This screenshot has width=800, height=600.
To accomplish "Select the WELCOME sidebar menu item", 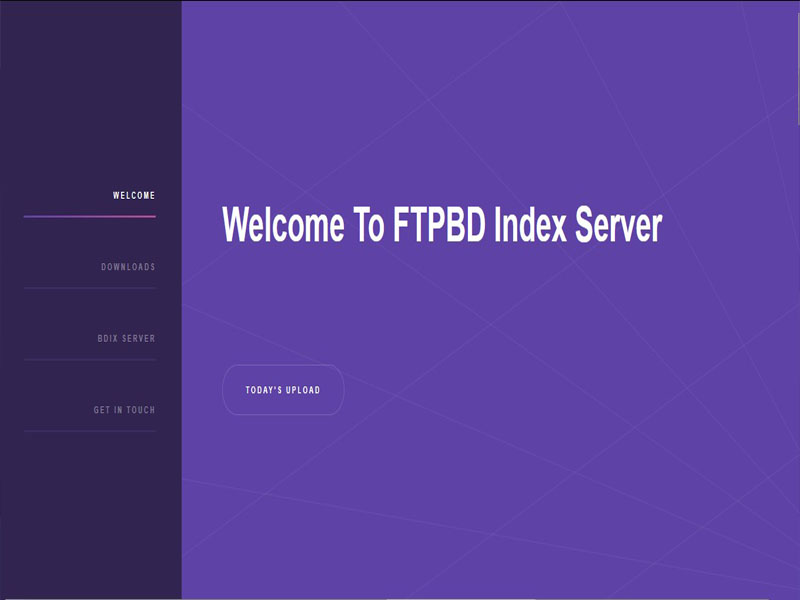I will coord(134,196).
